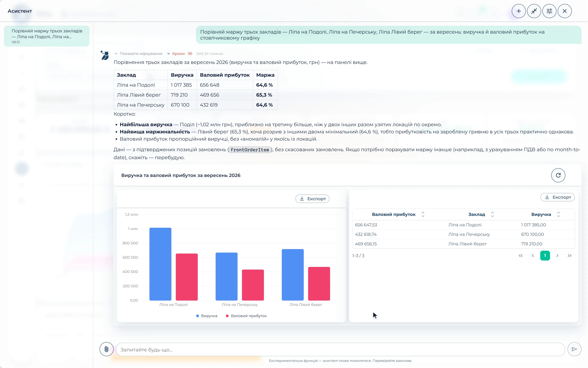Screen dimensions: 588x368
Task: Click the chart title 'Виручка та валовий прибуток за вересень 2026'
Action: pos(181,175)
